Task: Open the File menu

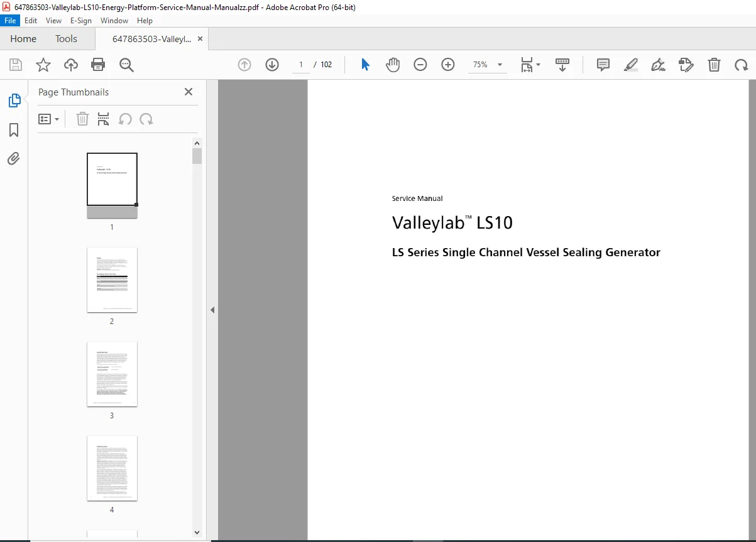Action: coord(11,20)
